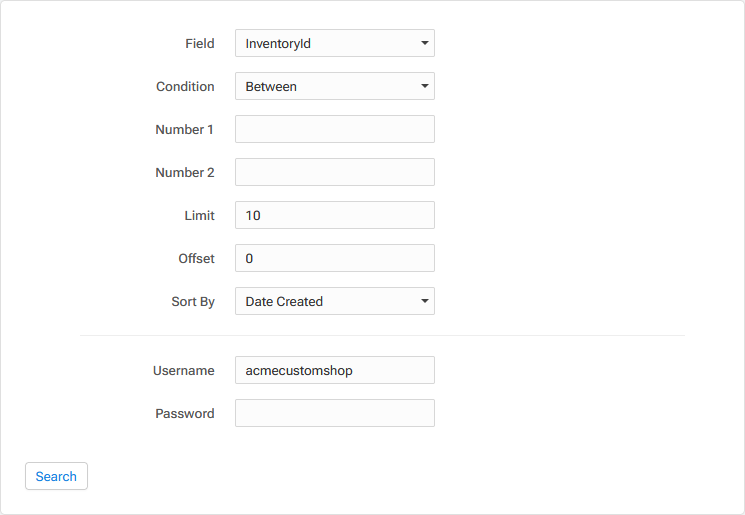Click the caret arrow on the Sort By dropdown
Viewport: 745px width, 515px height.
pyautogui.click(x=425, y=301)
